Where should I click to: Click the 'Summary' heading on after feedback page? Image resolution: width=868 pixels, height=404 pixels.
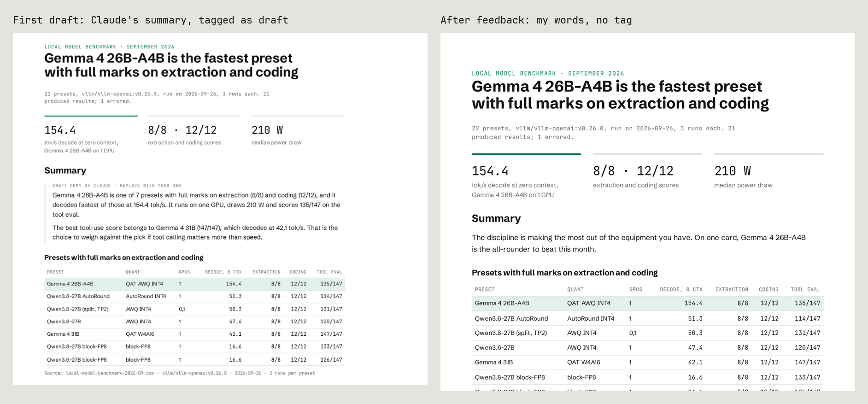coord(496,218)
